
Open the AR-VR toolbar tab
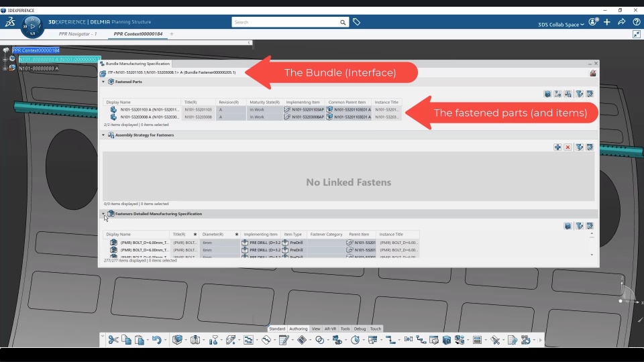tap(330, 328)
